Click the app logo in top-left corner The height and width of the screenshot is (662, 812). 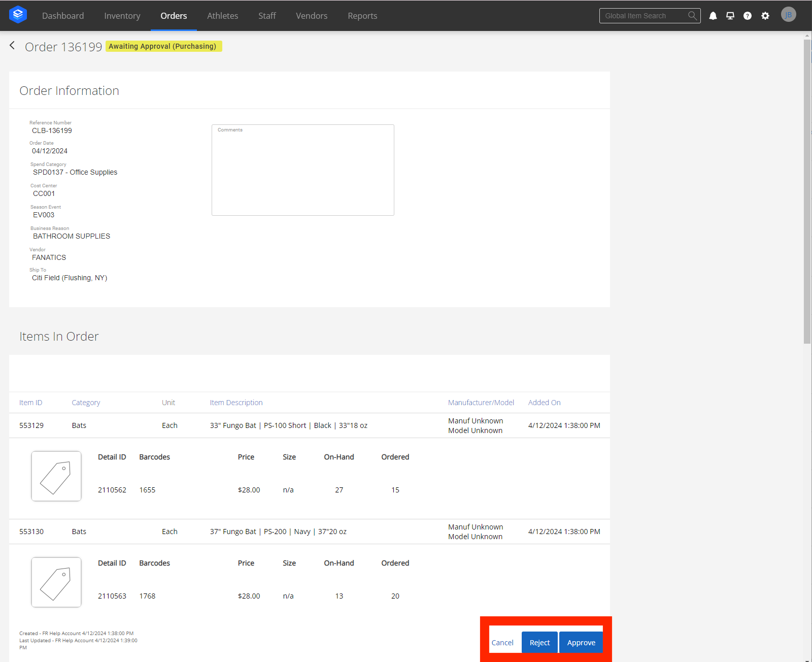pos(18,15)
